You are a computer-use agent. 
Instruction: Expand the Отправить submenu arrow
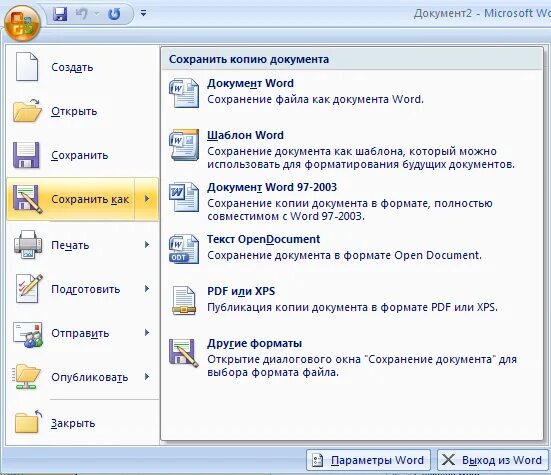[147, 332]
